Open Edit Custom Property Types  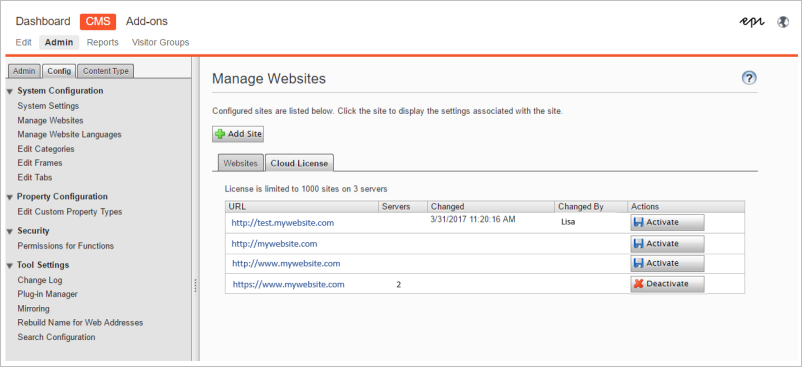click(x=70, y=212)
